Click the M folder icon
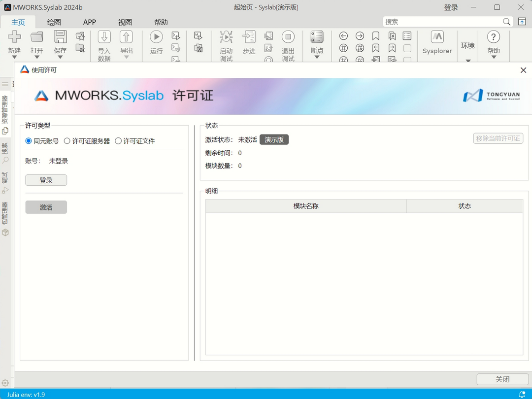Viewport: 532px width, 399px height. point(198,48)
